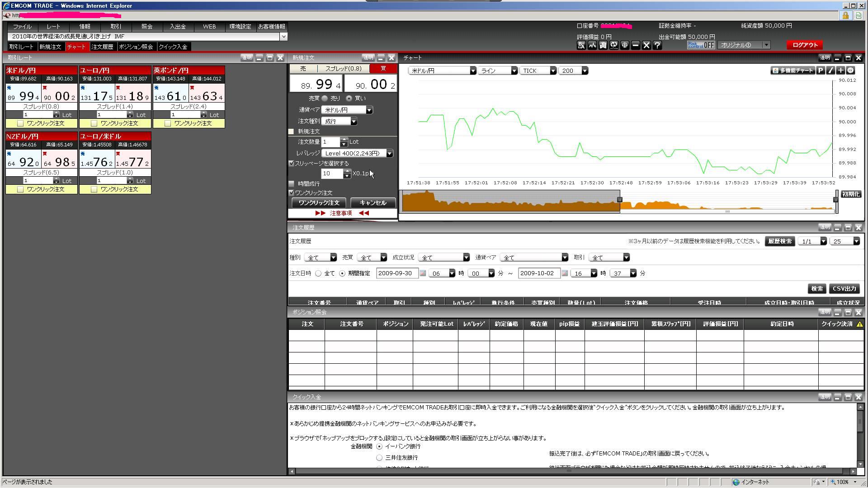Click the chart plus crosshair icon
The height and width of the screenshot is (488, 868).
click(x=840, y=70)
